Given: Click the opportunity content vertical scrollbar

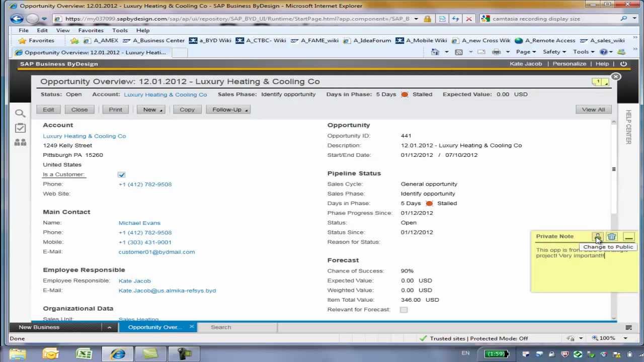Looking at the screenshot, I should [614, 169].
